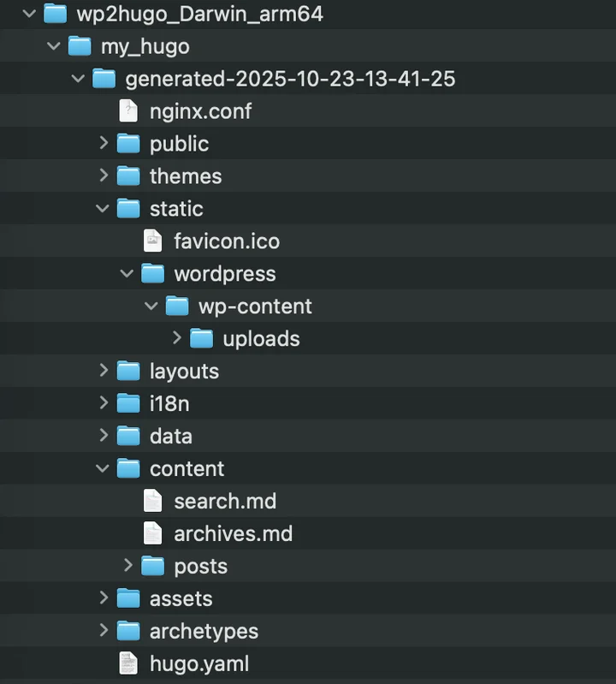This screenshot has width=616, height=684.
Task: Click the favicon.ico image file icon
Action: coord(152,241)
